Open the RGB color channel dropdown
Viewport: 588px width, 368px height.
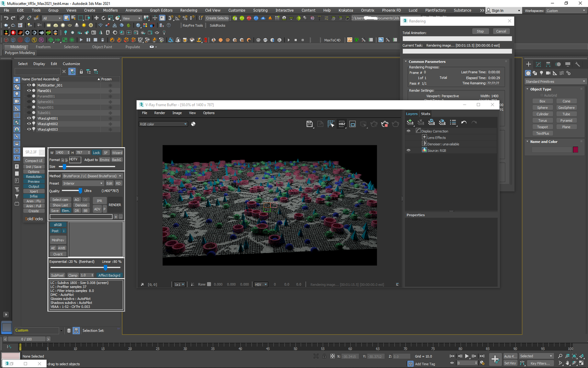click(164, 124)
